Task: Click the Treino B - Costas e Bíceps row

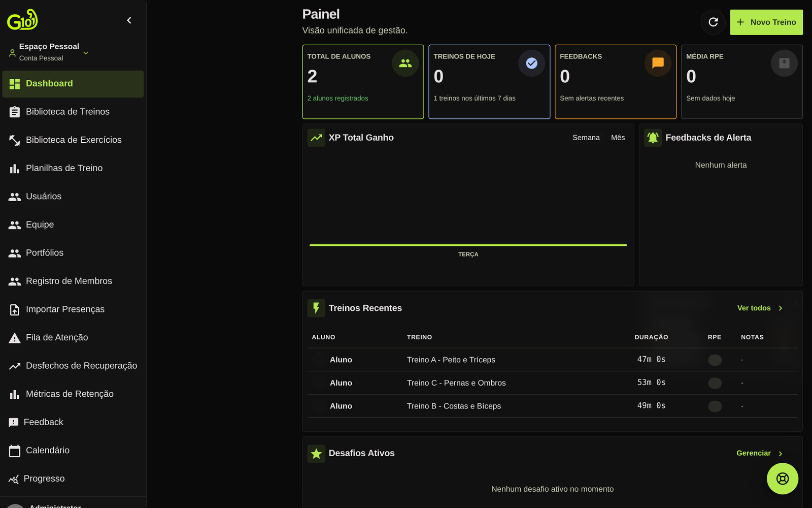Action: (552, 406)
